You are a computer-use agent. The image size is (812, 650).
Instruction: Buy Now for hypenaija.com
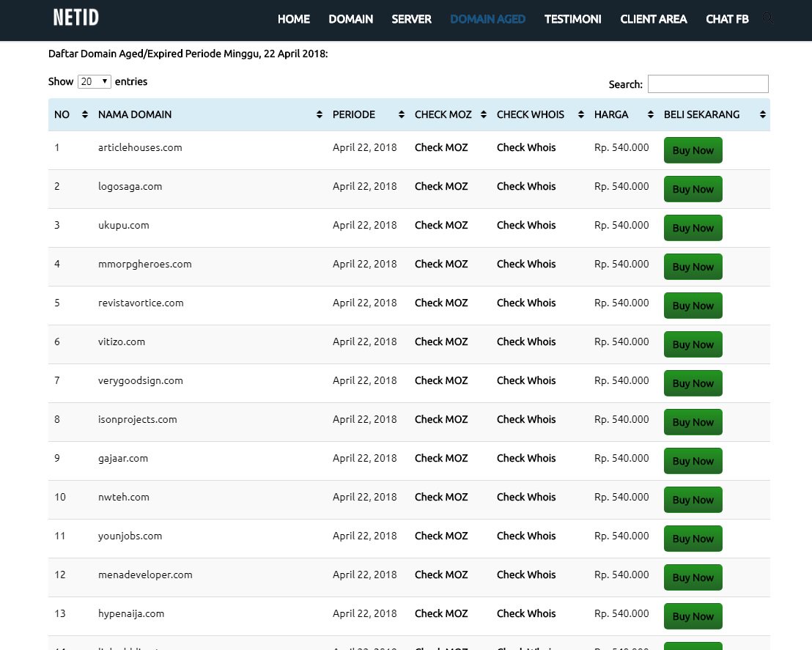click(x=693, y=616)
